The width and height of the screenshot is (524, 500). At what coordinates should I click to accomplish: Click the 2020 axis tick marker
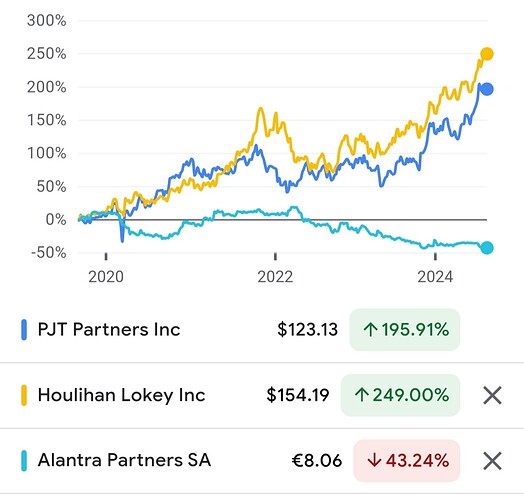(x=106, y=256)
